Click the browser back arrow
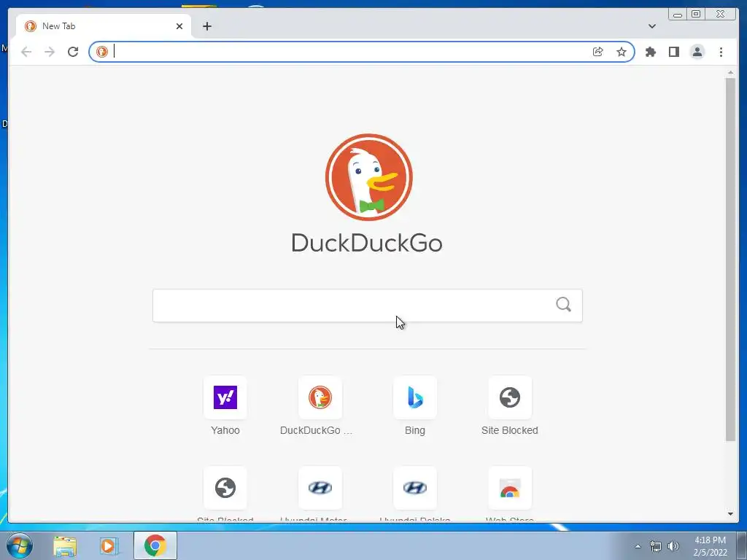747x560 pixels. pos(26,52)
